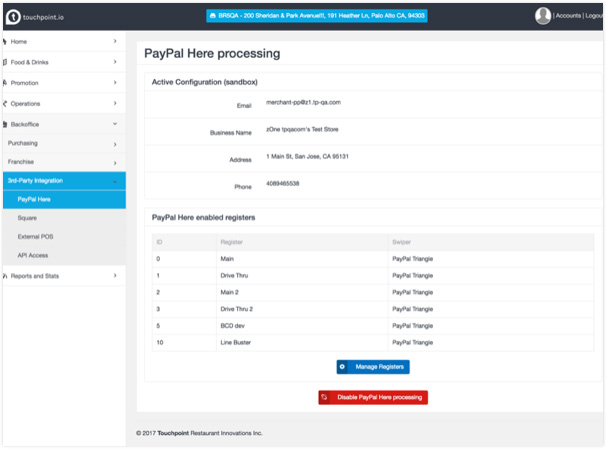Click the Reports and Stats sidebar icon
The image size is (606, 449).
tap(5, 276)
